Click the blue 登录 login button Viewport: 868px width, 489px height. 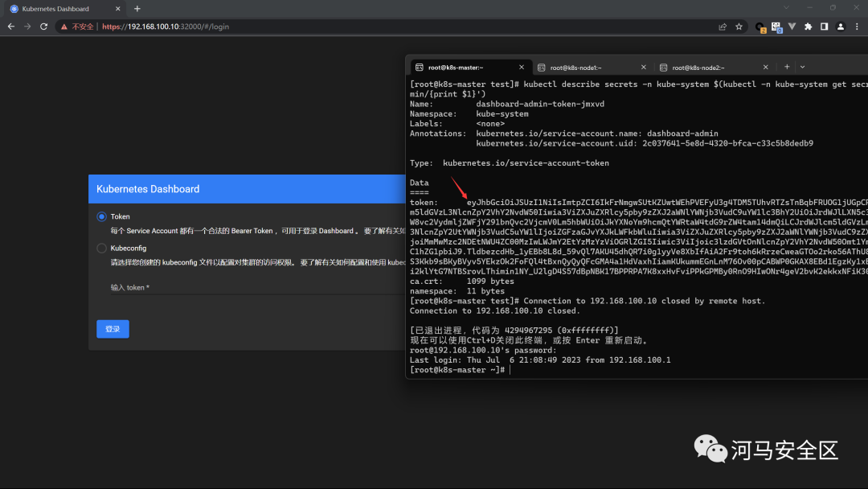coord(113,329)
